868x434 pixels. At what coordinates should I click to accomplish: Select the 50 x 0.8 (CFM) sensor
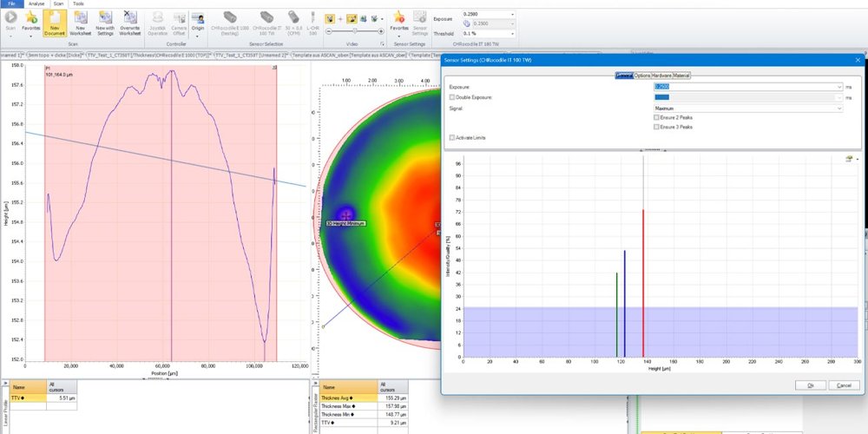coord(293,17)
